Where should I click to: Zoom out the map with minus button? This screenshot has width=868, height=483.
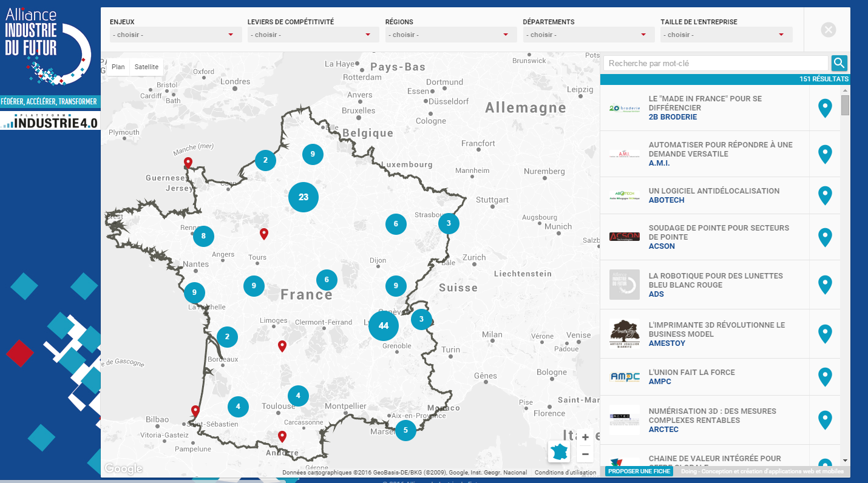point(585,454)
